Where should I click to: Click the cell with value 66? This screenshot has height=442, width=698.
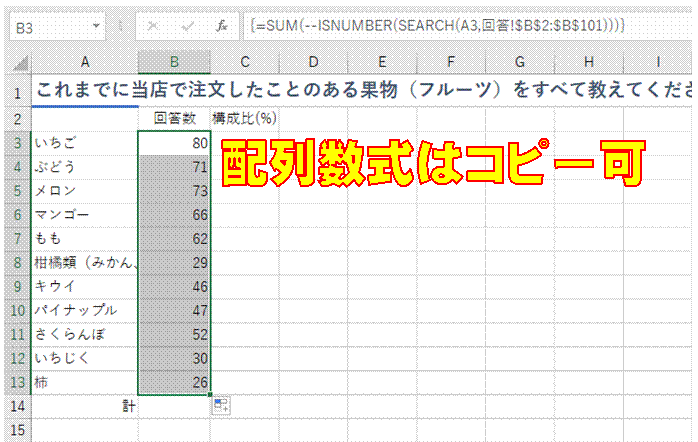click(174, 215)
